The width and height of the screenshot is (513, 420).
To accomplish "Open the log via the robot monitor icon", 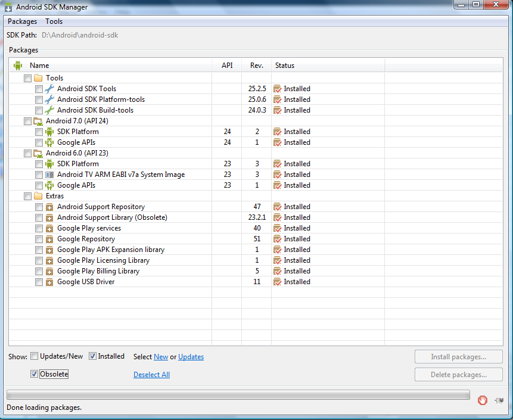I will click(499, 400).
